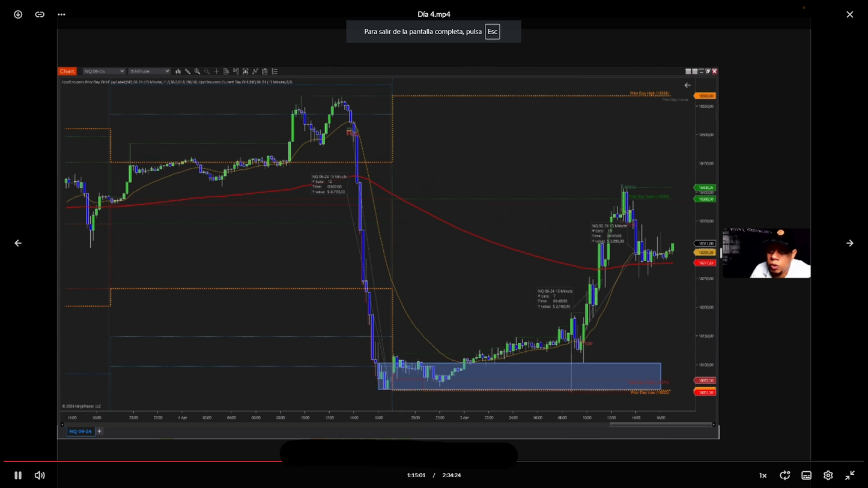The height and width of the screenshot is (488, 868).
Task: Go to next file with right arrow
Action: (849, 243)
